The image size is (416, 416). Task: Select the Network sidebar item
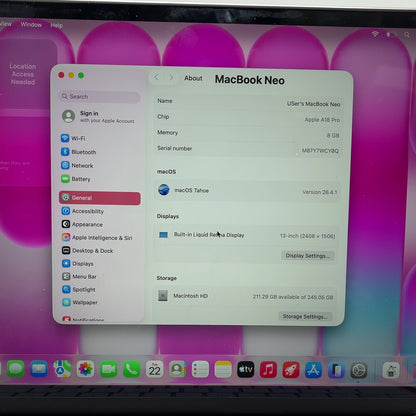tap(77, 165)
